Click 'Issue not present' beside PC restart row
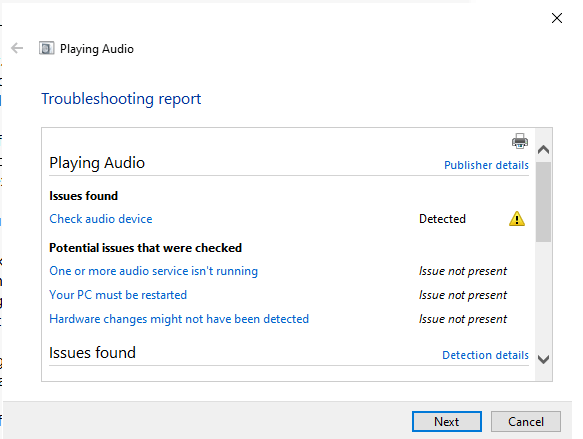This screenshot has height=439, width=583. (x=463, y=295)
